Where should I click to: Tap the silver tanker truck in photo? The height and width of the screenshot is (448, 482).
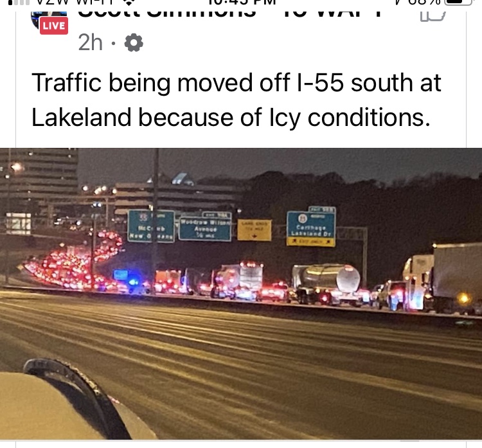tap(326, 283)
